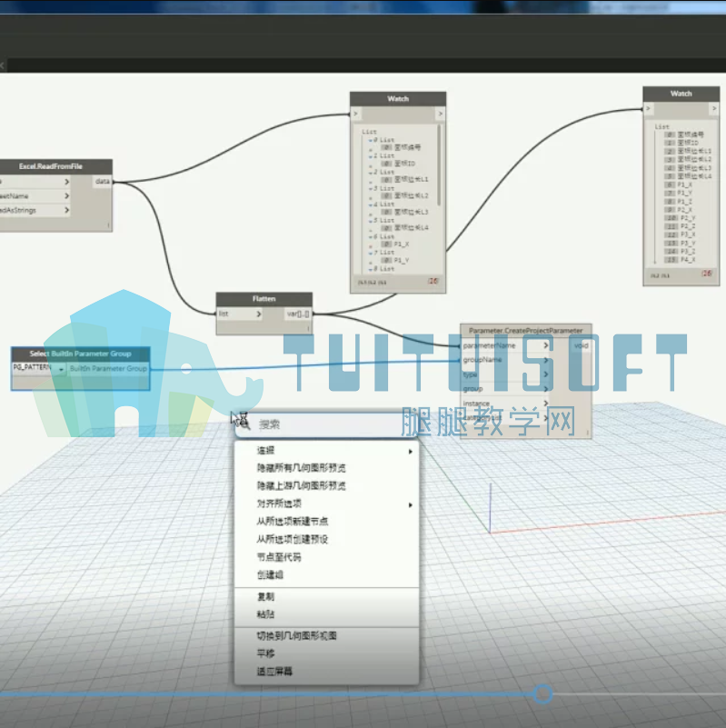Collapse the 0 List tree item

371,140
